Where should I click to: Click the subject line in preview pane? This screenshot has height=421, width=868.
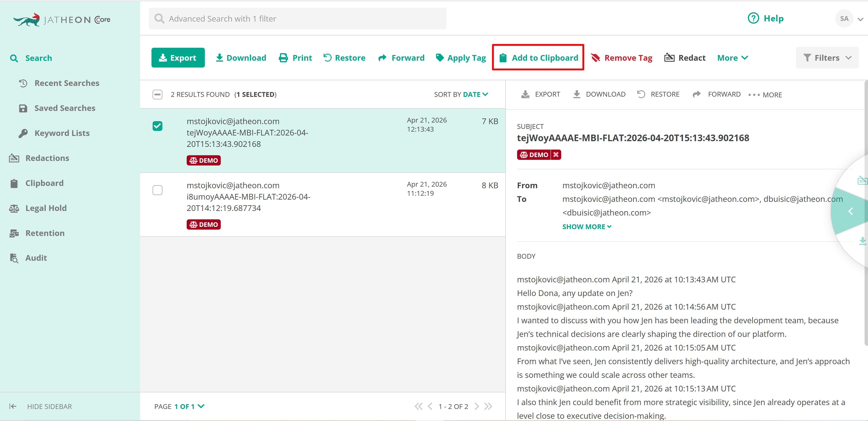(x=633, y=138)
